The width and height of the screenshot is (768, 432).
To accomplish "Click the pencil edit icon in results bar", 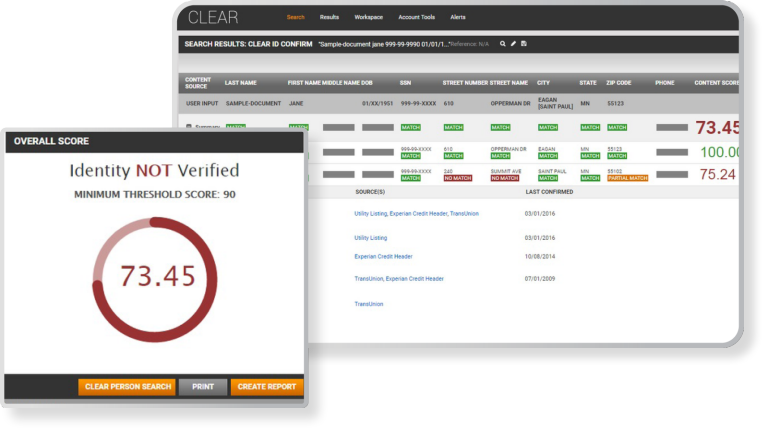I will point(514,44).
